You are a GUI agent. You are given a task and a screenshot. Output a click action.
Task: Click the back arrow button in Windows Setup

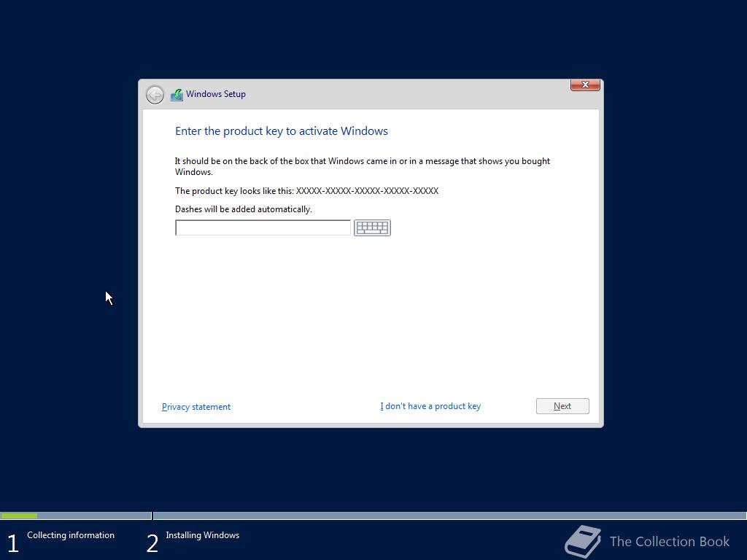(155, 95)
